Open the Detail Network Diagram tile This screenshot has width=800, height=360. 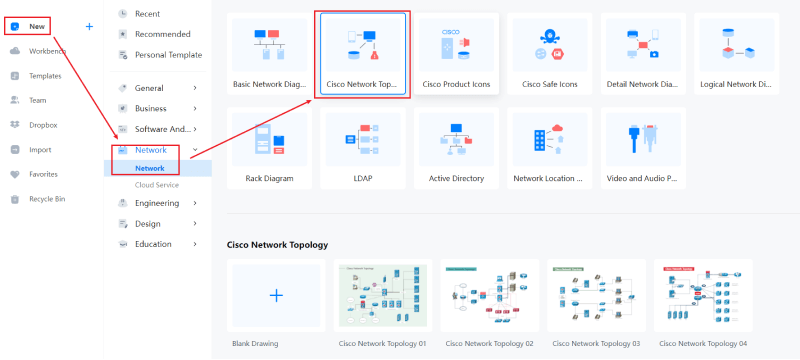643,54
